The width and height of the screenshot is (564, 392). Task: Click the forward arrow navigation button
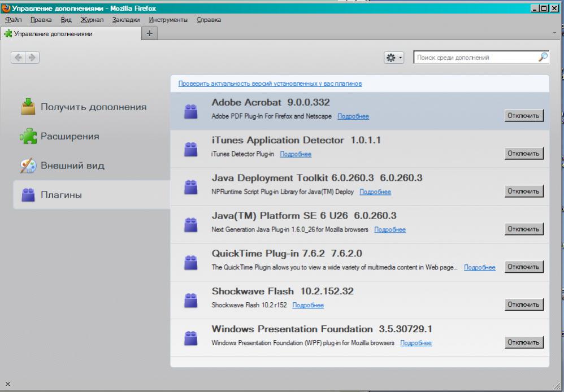32,58
